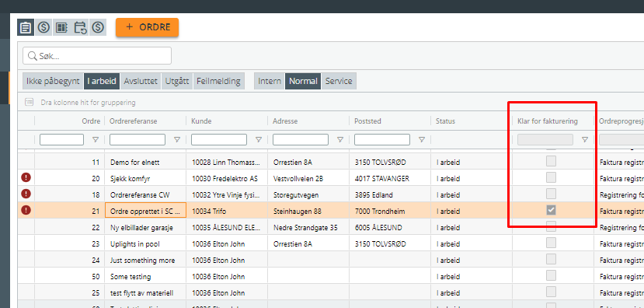Open filter options for the Poststed column
Image resolution: width=644 pixels, height=308 pixels.
click(421, 140)
